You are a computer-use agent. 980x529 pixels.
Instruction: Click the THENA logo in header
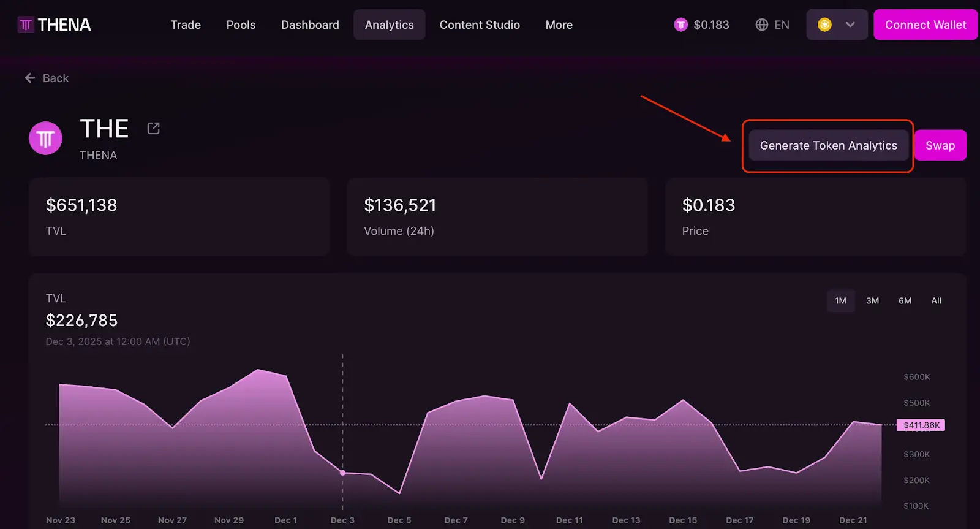coord(55,25)
